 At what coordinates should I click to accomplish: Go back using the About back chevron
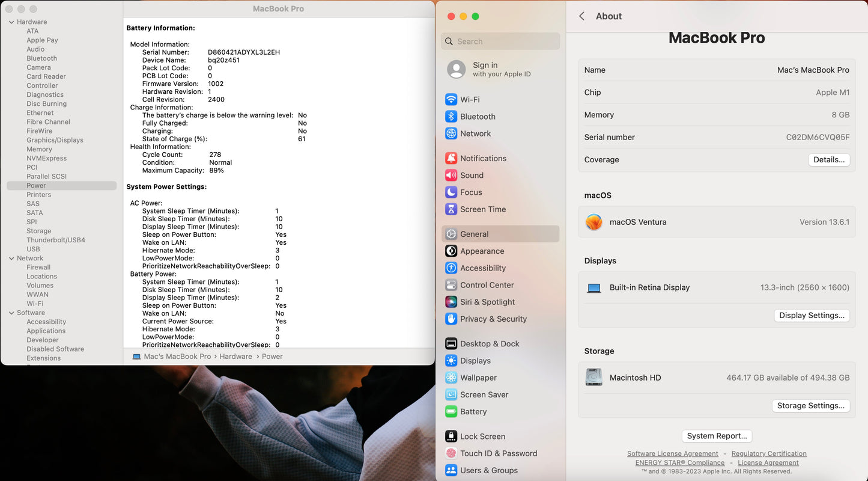[x=581, y=16]
